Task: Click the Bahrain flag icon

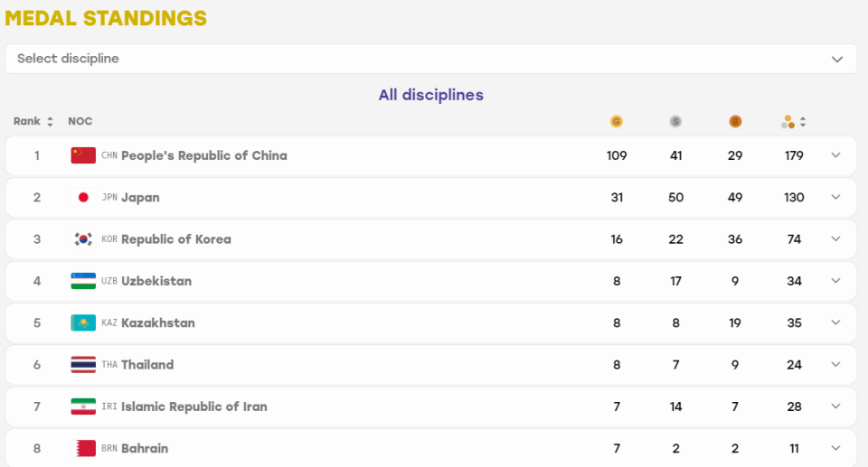Action: tap(83, 448)
